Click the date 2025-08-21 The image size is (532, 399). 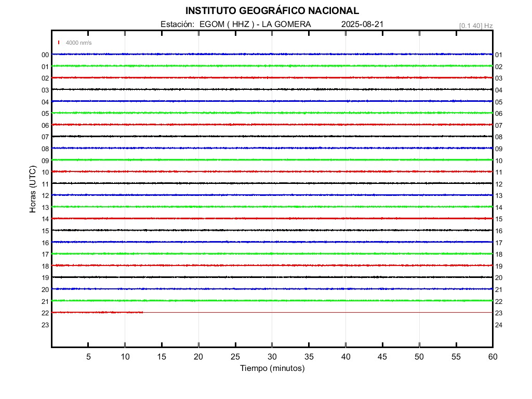point(362,24)
